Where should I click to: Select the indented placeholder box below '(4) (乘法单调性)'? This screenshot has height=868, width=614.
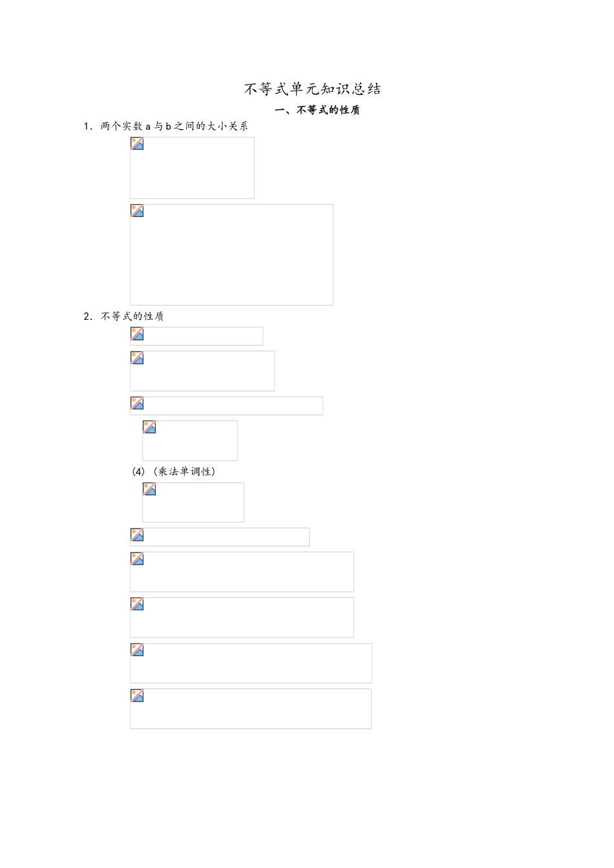[x=193, y=502]
